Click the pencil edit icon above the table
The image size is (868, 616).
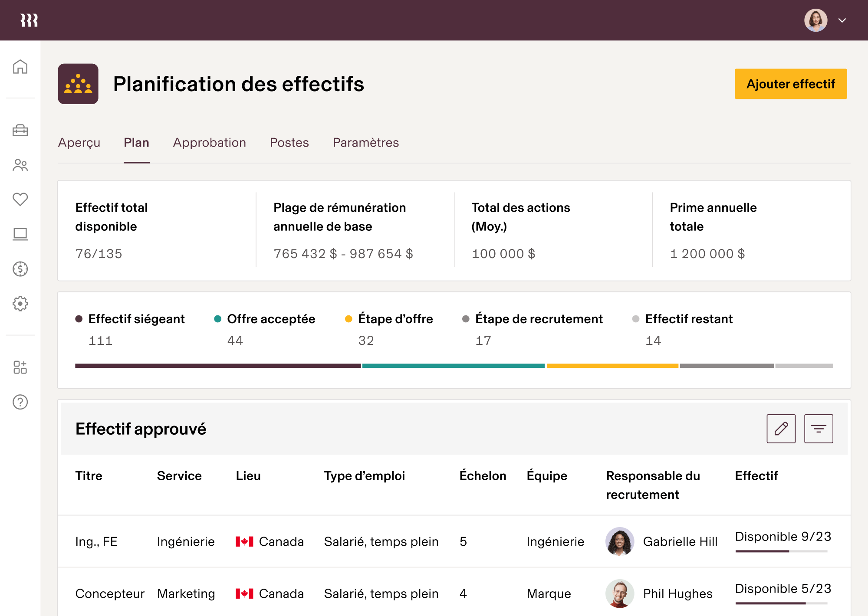point(781,429)
